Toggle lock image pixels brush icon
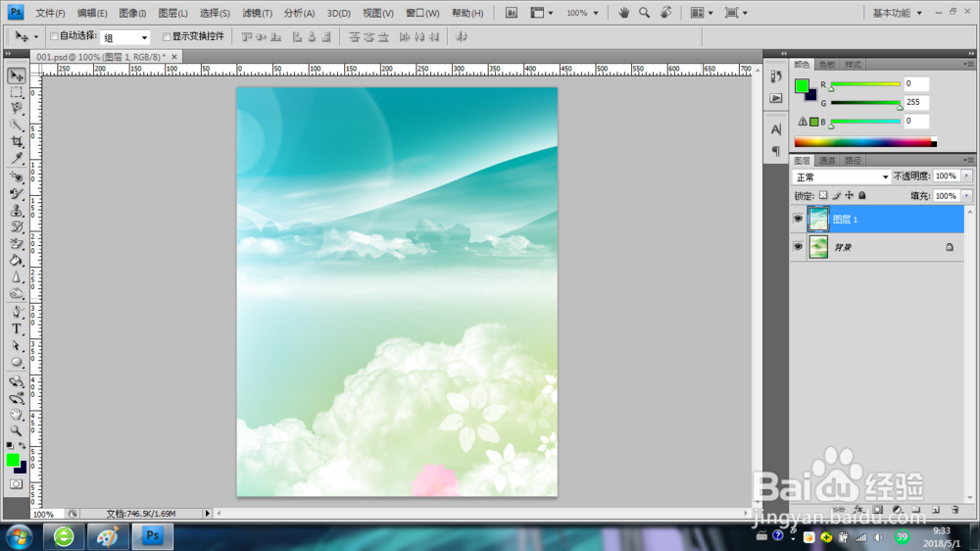 coord(836,196)
